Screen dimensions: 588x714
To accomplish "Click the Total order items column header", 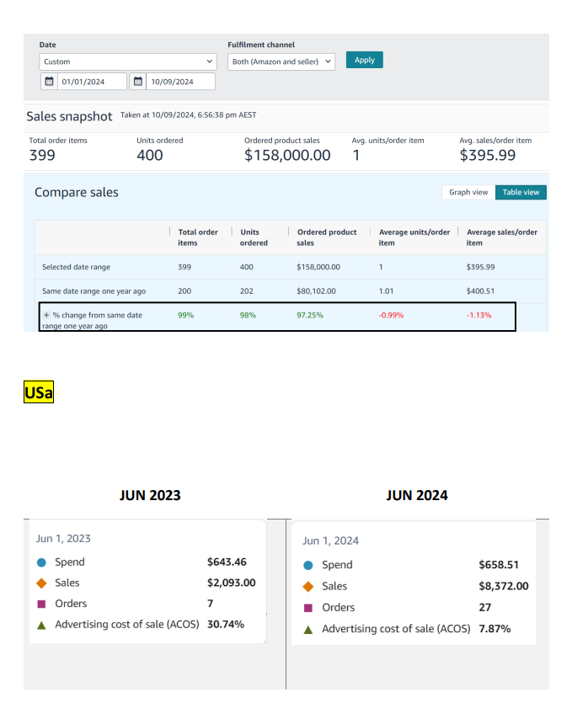I will coord(198,237).
